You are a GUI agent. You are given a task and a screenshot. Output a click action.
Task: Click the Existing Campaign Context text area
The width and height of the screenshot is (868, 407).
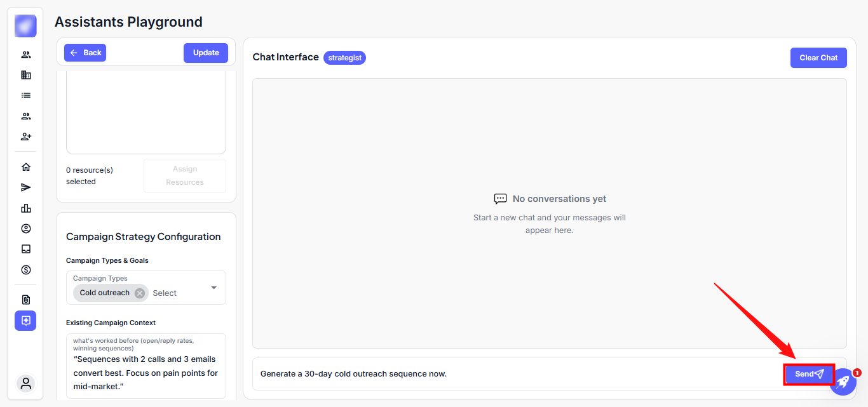pos(146,373)
